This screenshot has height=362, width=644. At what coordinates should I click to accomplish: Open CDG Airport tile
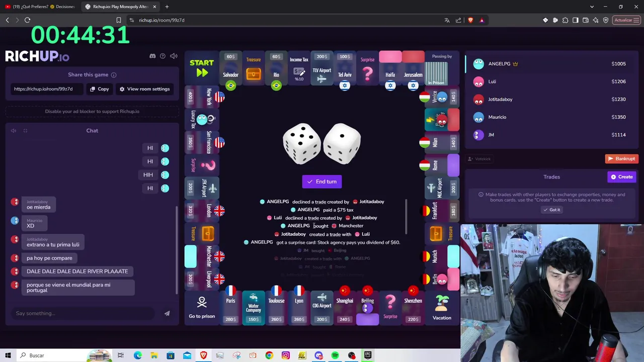(321, 307)
